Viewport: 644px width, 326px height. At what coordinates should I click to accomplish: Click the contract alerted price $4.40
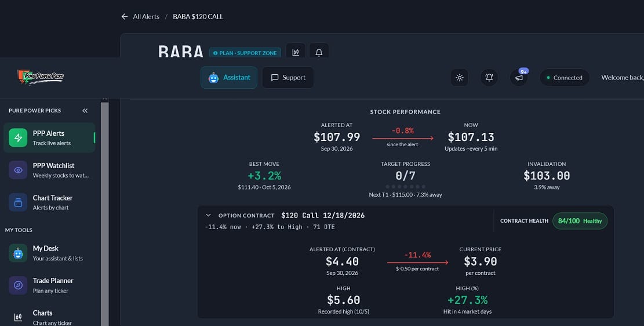tap(342, 262)
